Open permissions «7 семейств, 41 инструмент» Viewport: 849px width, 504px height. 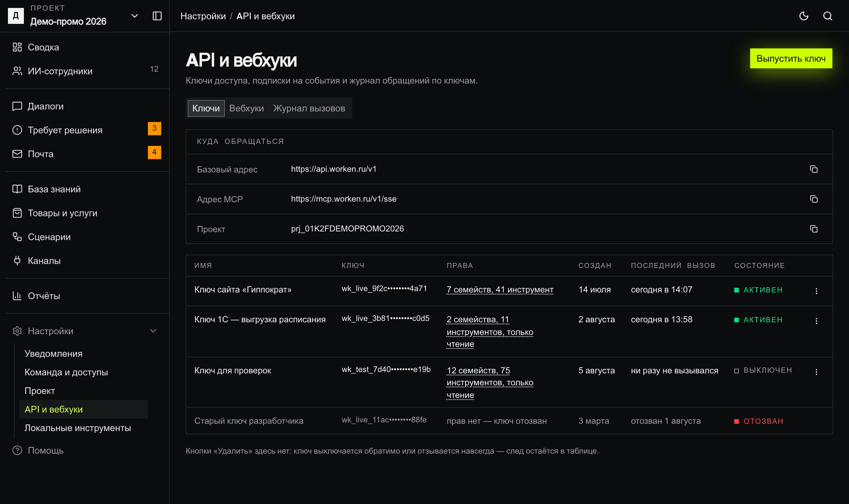point(500,290)
